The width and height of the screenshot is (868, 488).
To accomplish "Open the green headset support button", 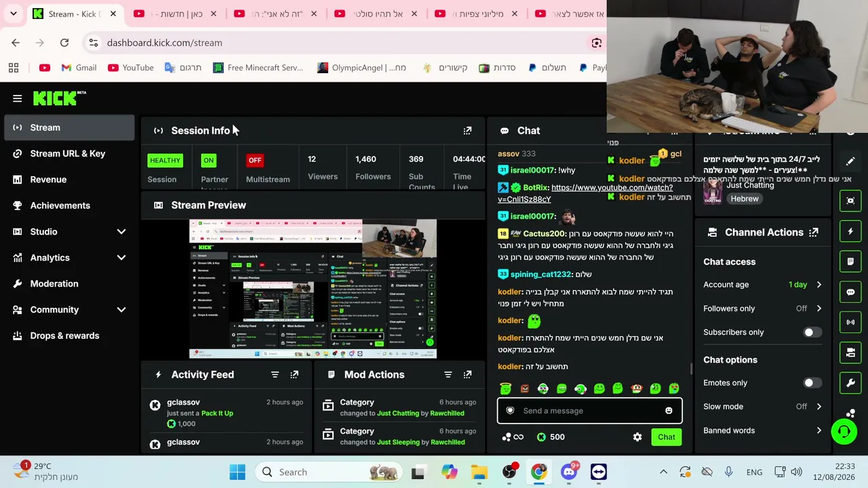I will [x=844, y=432].
